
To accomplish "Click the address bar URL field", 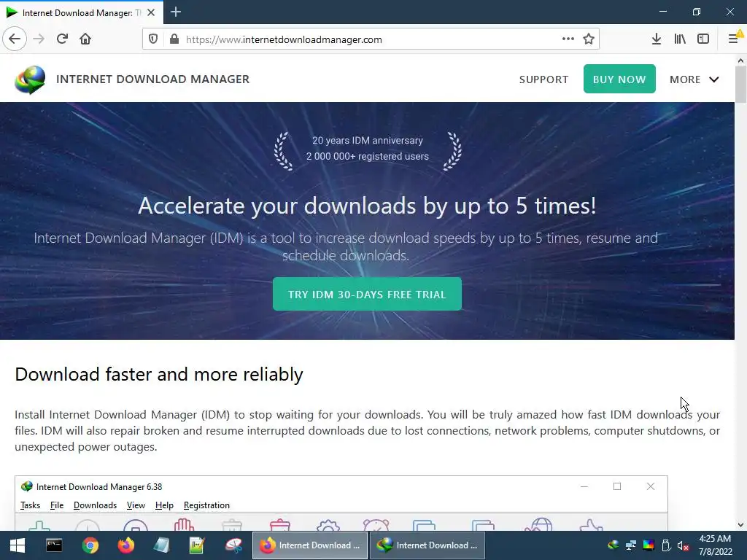I will coord(371,39).
